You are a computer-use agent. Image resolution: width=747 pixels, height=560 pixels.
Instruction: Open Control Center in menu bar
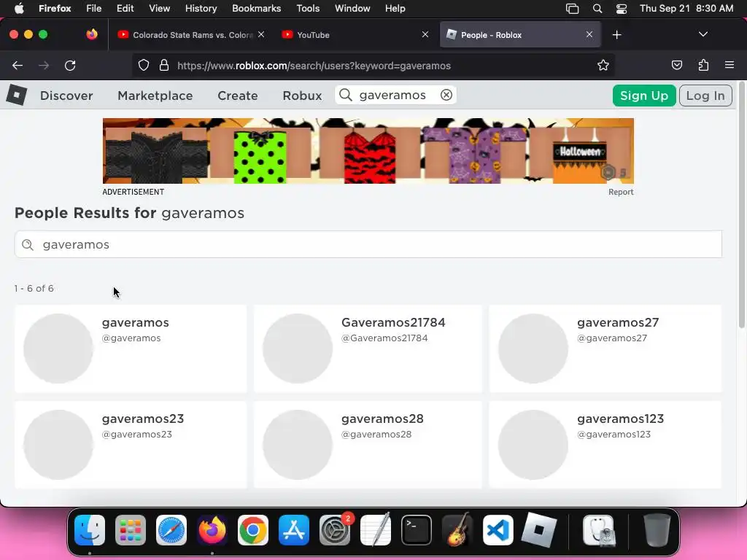(x=622, y=9)
